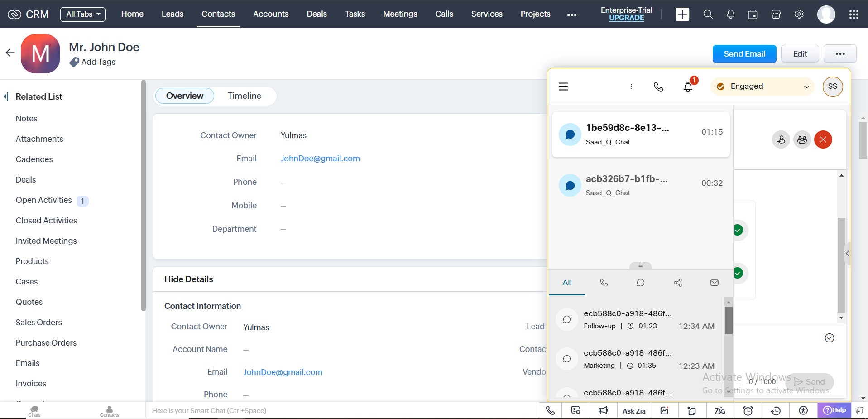Click the red end chat button
Viewport: 868px width, 419px height.
823,140
